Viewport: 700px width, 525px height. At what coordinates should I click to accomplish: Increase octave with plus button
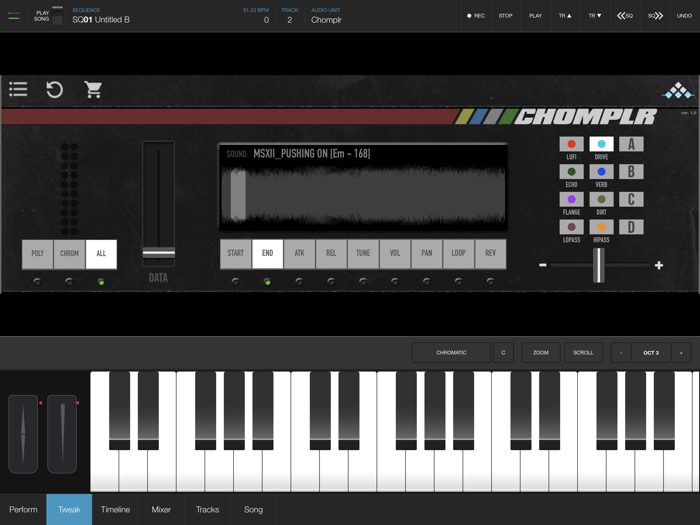coord(681,353)
